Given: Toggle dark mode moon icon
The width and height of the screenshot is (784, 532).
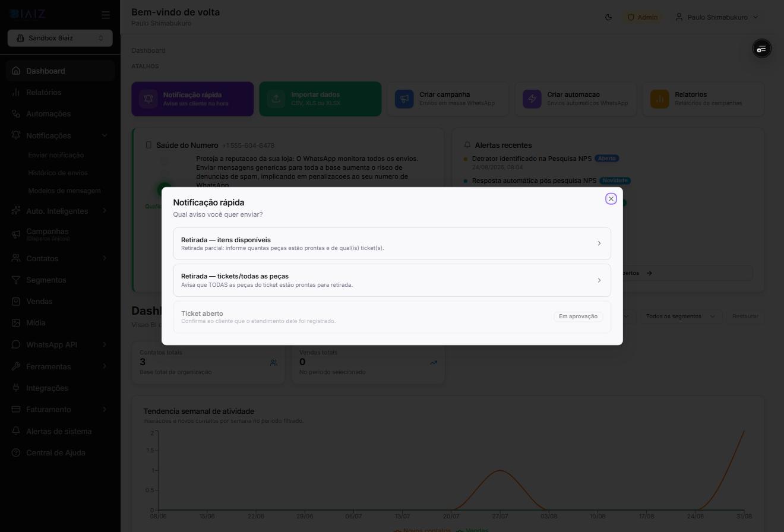Looking at the screenshot, I should [x=608, y=17].
